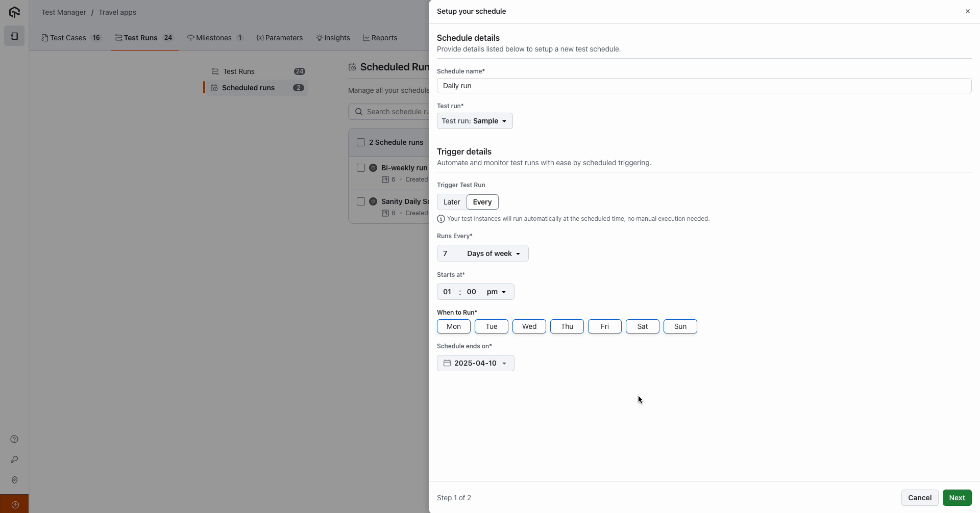Open the hexagon settings icon in sidebar
The height and width of the screenshot is (513, 980).
click(14, 480)
